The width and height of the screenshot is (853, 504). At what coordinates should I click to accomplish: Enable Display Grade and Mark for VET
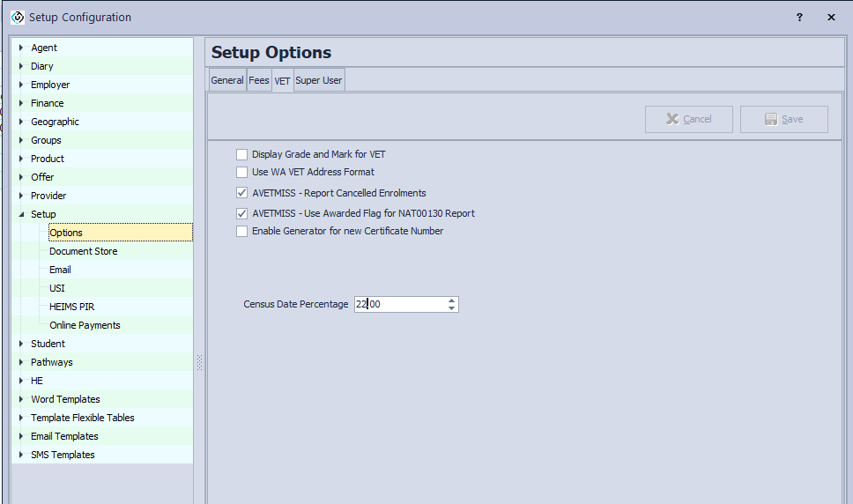click(241, 154)
